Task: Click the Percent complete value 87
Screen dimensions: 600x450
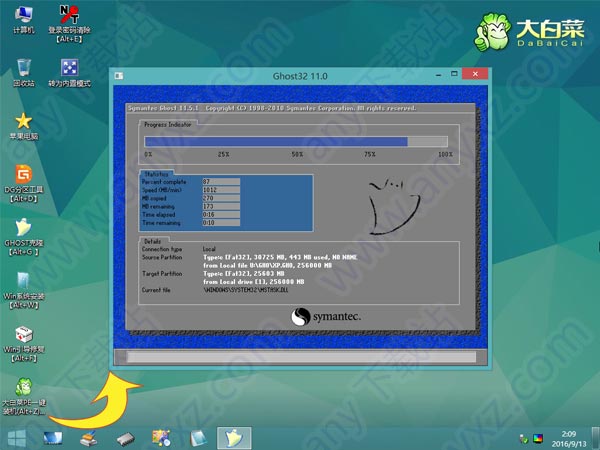Action: 221,181
